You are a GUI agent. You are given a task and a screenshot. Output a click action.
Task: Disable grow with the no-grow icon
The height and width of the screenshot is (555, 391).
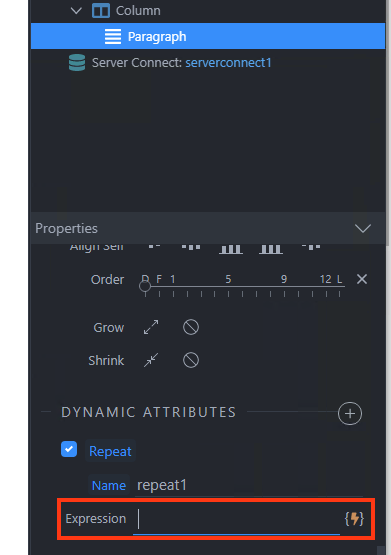tap(191, 327)
